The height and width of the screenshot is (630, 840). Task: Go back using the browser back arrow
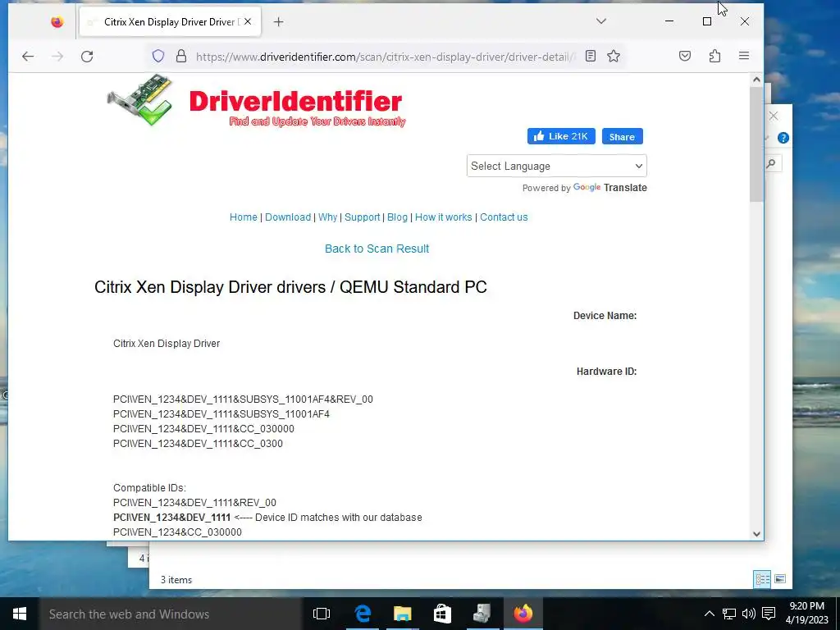point(28,57)
